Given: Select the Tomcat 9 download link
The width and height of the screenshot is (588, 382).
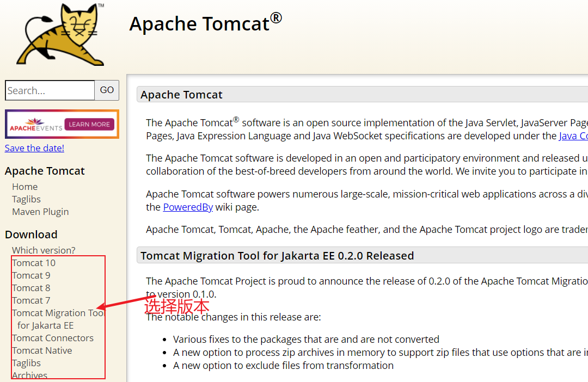Looking at the screenshot, I should tap(31, 275).
